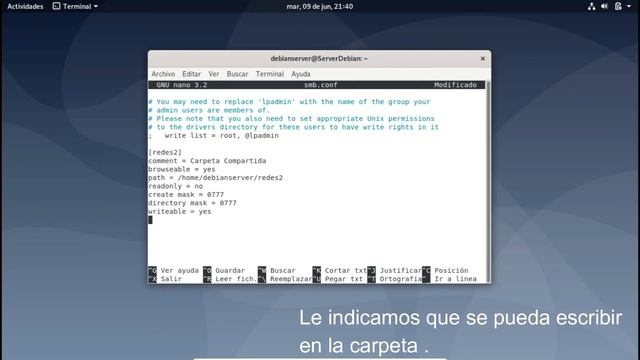Click the network status icon
640x360 pixels.
(591, 7)
